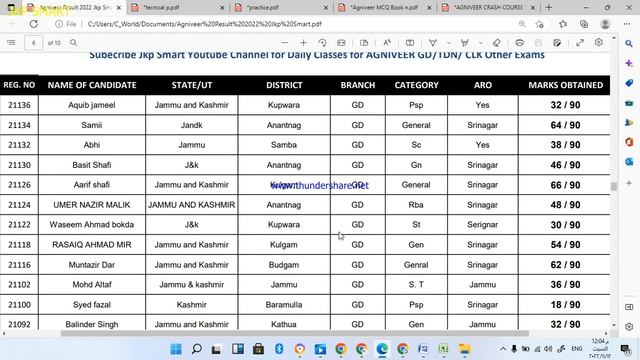Viewport: 640px width, 360px height.
Task: Open PDF viewer settings gear
Action: coord(598,42)
